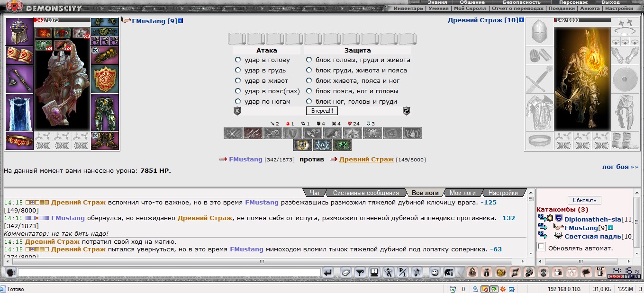
Task: Activate the open hand skill icon
Action: click(x=412, y=133)
